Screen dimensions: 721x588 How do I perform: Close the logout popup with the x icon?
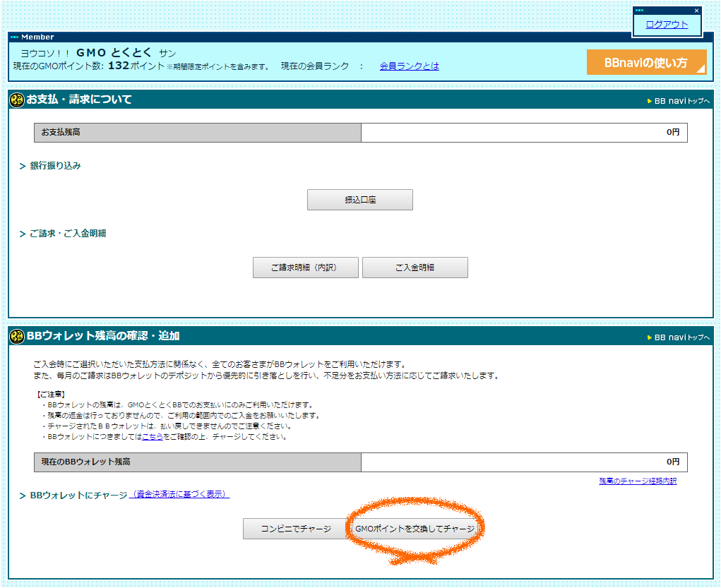click(x=696, y=11)
